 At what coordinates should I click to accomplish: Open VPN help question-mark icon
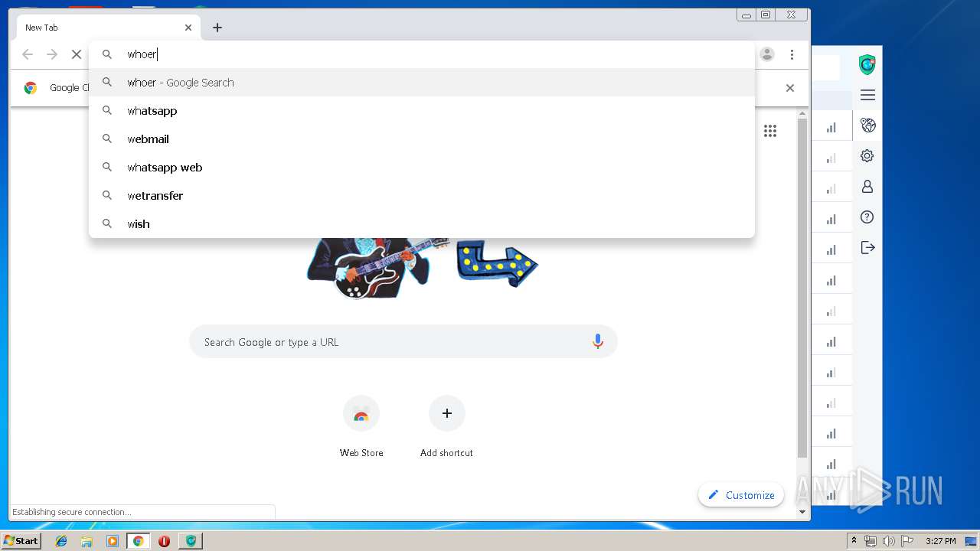[x=867, y=217]
